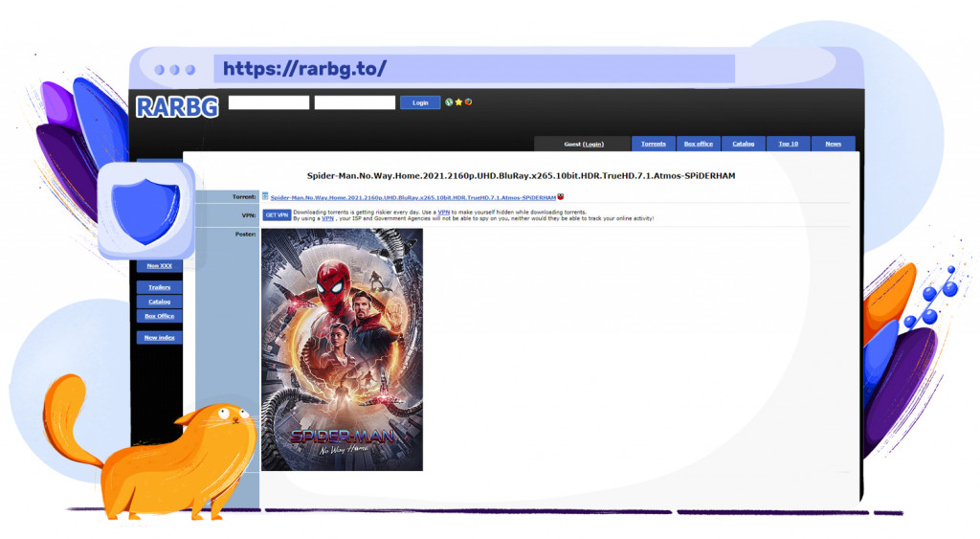Image resolution: width=980 pixels, height=539 pixels.
Task: Click the Firefox icon beside the star
Action: [468, 101]
